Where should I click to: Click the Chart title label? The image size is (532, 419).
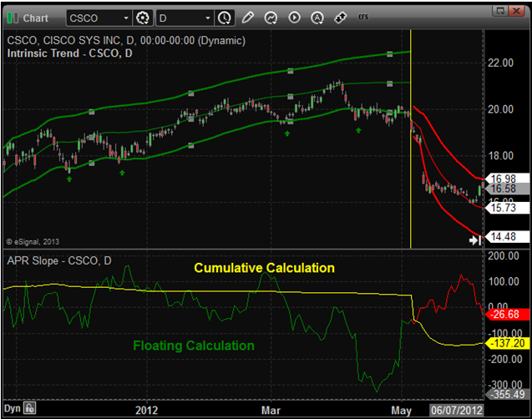pos(36,18)
